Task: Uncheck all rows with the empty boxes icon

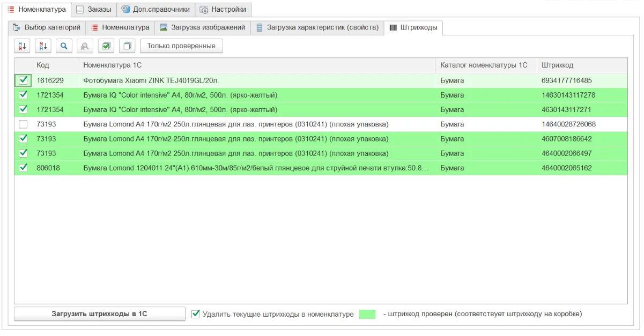Action: click(127, 46)
